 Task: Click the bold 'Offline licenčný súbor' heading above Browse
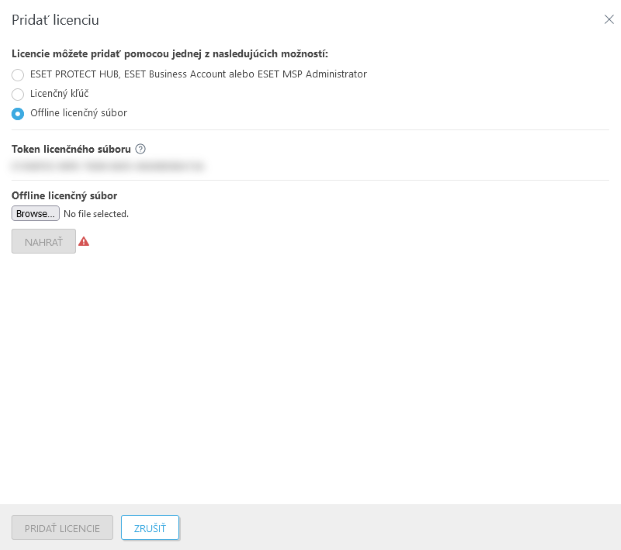tap(65, 196)
